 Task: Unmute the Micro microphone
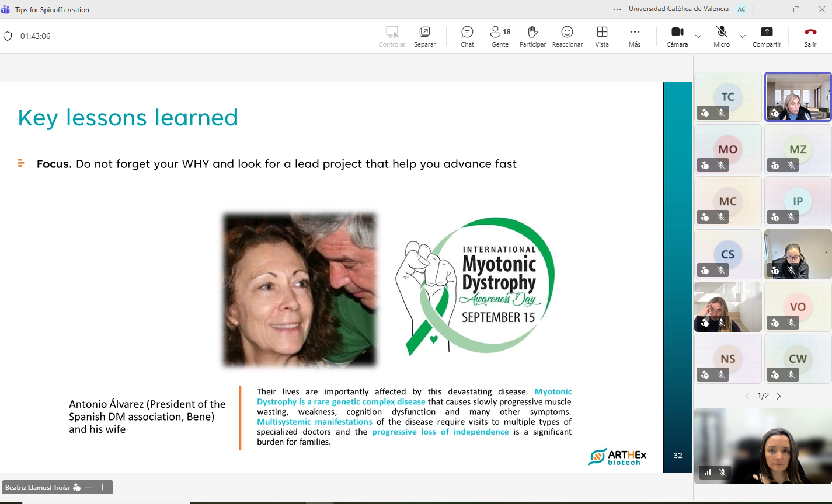[722, 36]
